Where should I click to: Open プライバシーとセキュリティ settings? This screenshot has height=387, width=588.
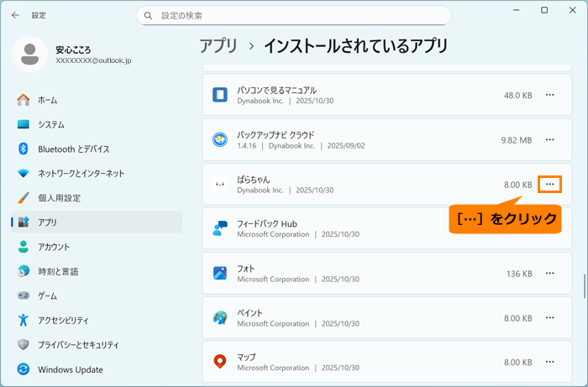pos(97,345)
